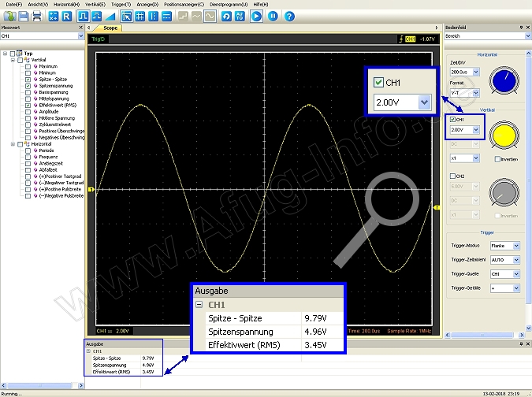Viewport: 532px width, 397px height.
Task: Close the Messwert panel
Action: point(80,28)
